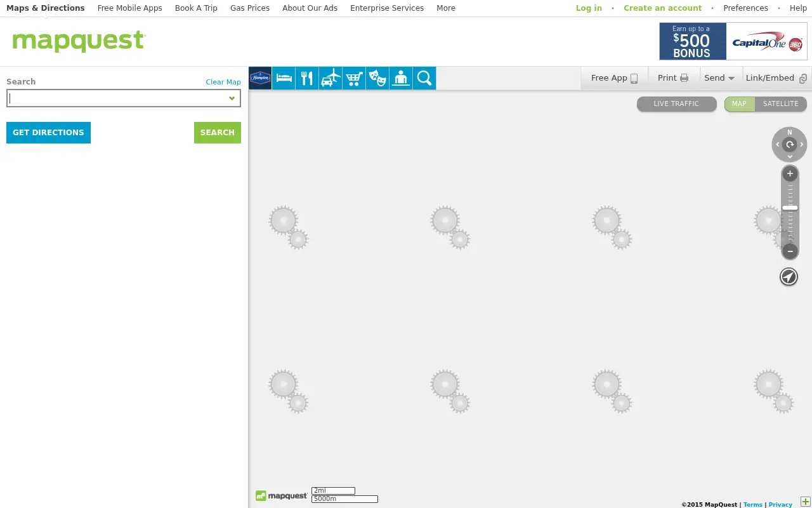Open Preferences

pyautogui.click(x=746, y=8)
